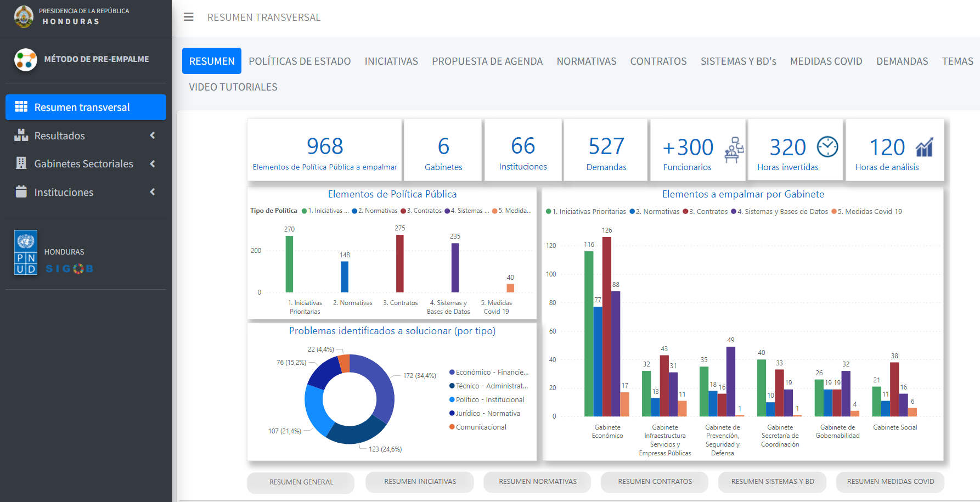Click the 66 Instituciones card

click(523, 150)
